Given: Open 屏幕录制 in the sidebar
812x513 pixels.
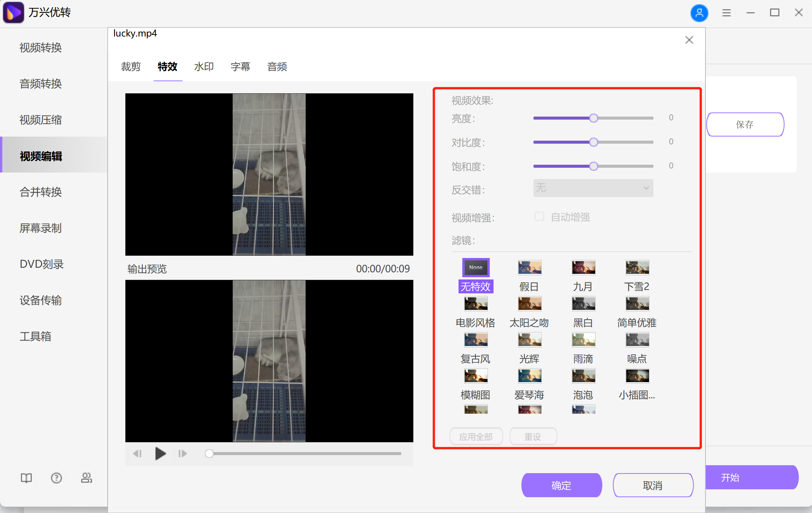Looking at the screenshot, I should click(x=41, y=228).
